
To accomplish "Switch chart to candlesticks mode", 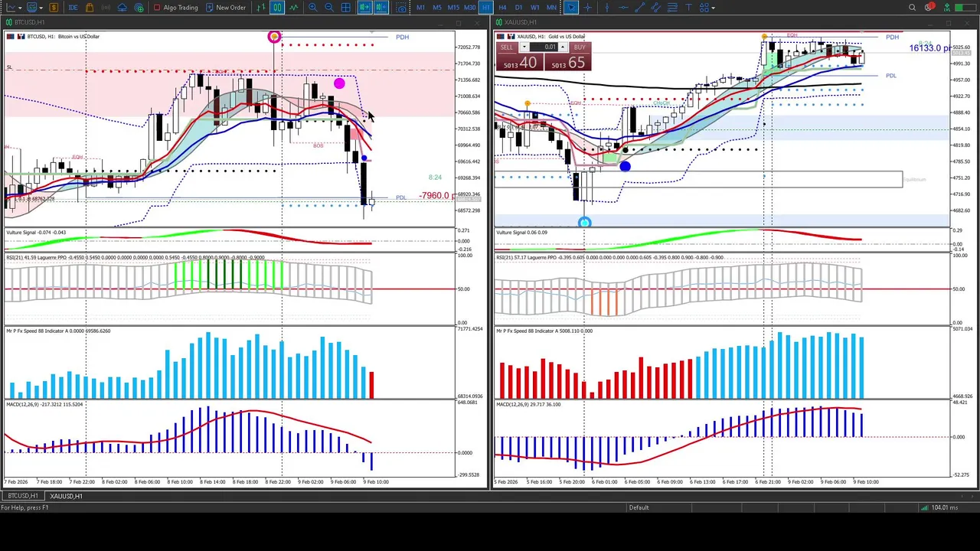I will coord(277,8).
